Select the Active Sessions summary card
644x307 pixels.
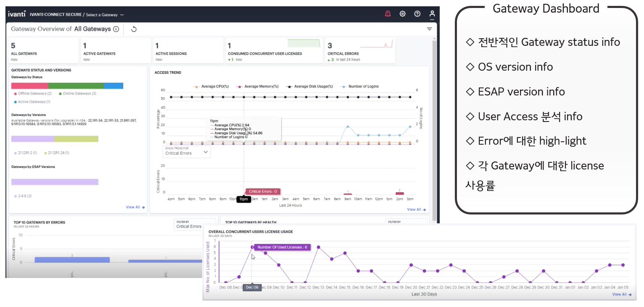[x=188, y=50]
